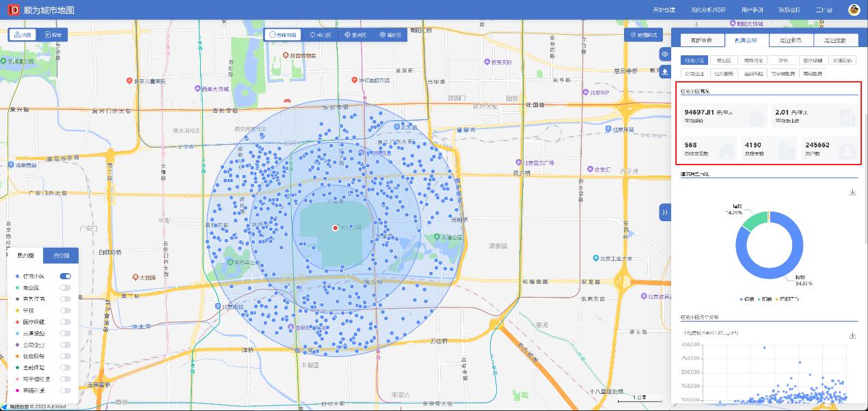Enable 住宿服务 layer switch

coord(66,356)
